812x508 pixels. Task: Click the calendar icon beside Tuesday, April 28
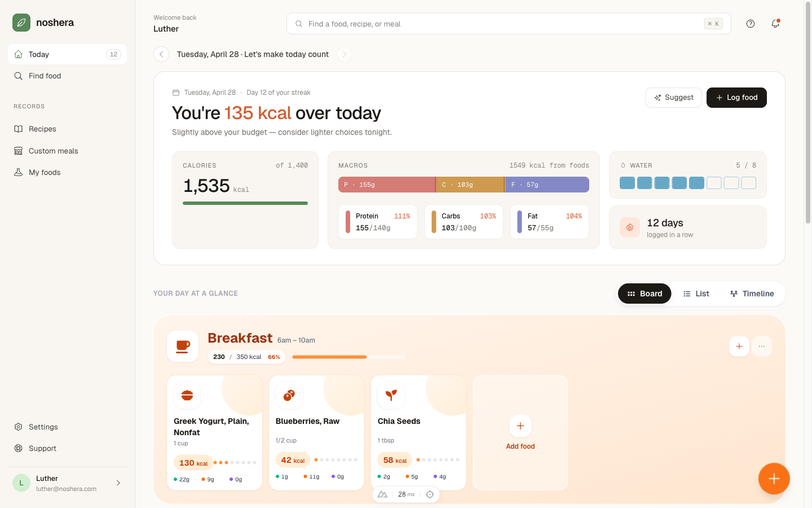tap(176, 93)
